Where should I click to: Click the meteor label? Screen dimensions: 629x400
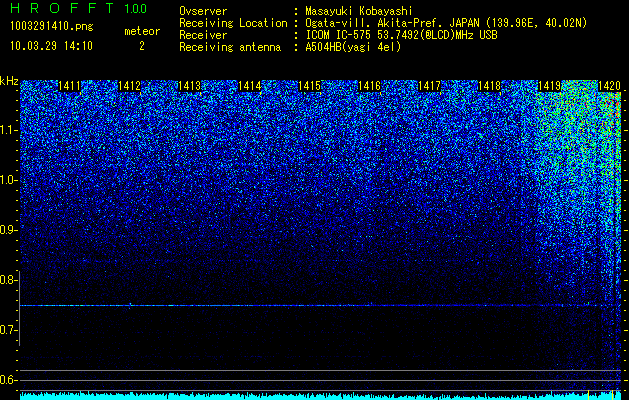[142, 31]
